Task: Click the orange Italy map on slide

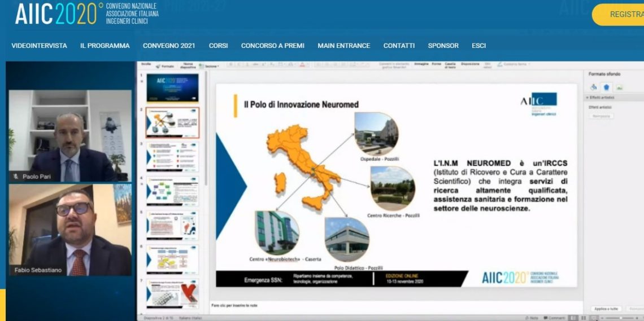Action: point(303,167)
